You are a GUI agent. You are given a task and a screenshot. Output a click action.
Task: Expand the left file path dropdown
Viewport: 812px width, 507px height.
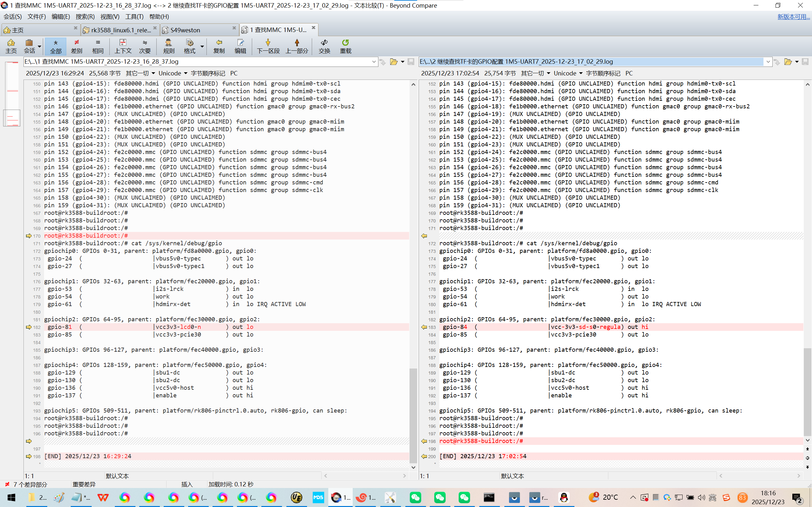coord(374,62)
